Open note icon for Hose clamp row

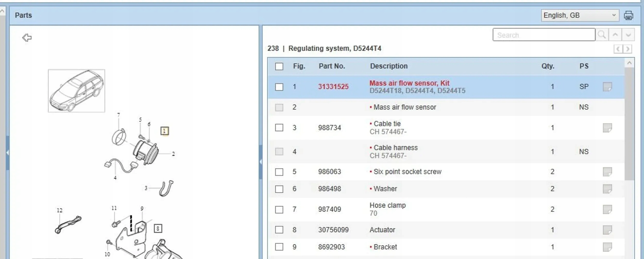click(x=607, y=209)
